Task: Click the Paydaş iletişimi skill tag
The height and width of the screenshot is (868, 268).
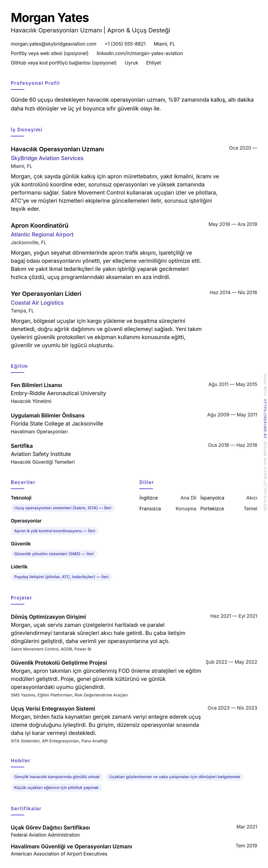Action: pos(61,577)
